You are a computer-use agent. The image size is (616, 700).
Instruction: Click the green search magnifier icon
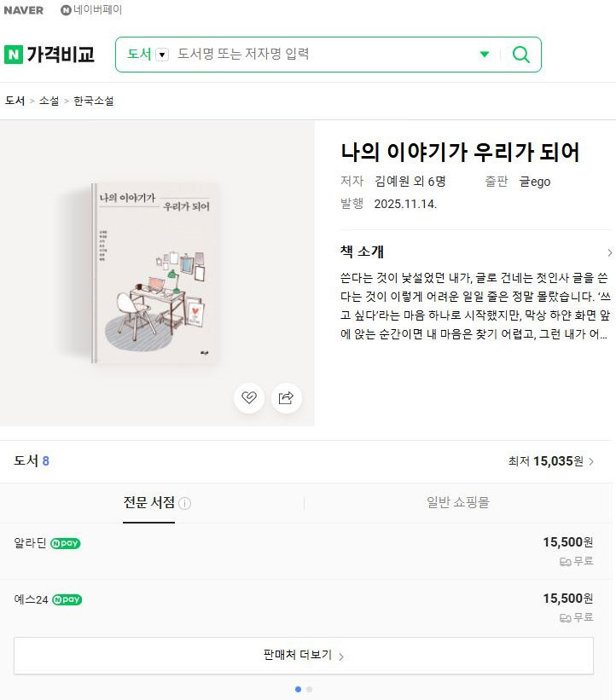pyautogui.click(x=520, y=55)
